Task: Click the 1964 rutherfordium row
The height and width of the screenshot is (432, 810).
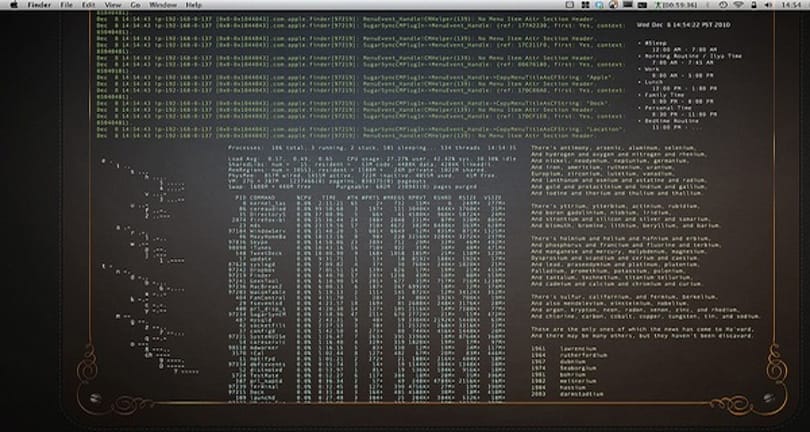Action: (570, 356)
